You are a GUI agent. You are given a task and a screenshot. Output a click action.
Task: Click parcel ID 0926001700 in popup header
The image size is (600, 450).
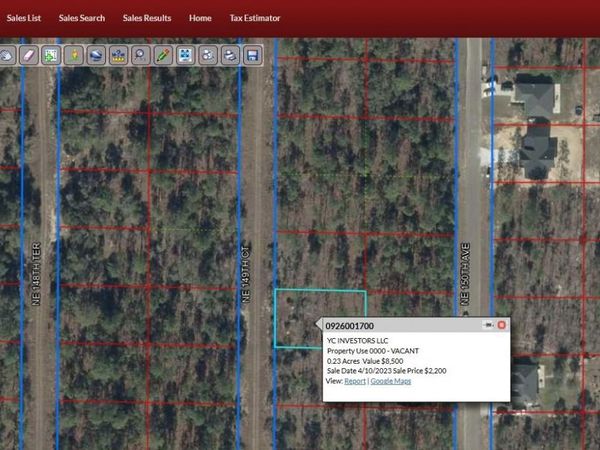[350, 326]
